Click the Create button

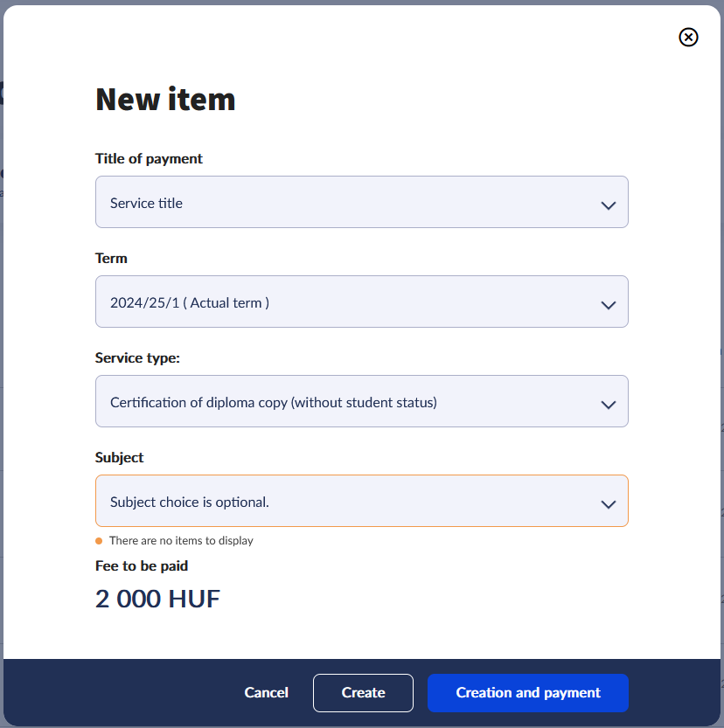(x=363, y=693)
